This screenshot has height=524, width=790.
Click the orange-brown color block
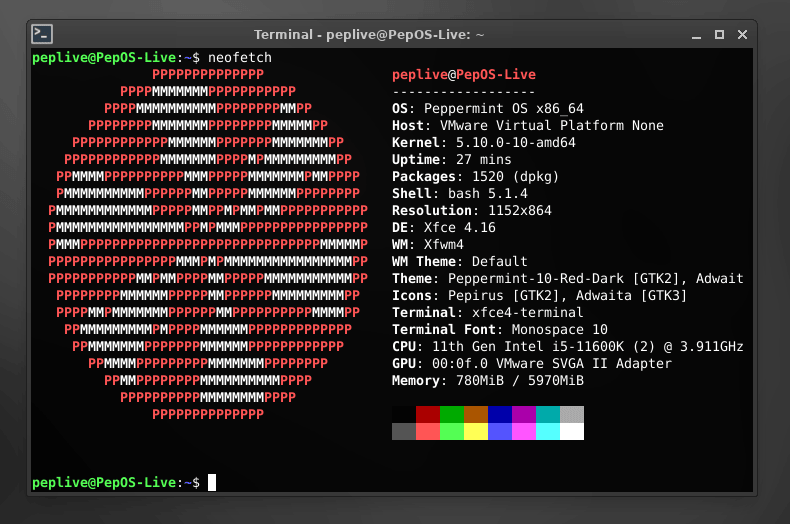pos(476,414)
